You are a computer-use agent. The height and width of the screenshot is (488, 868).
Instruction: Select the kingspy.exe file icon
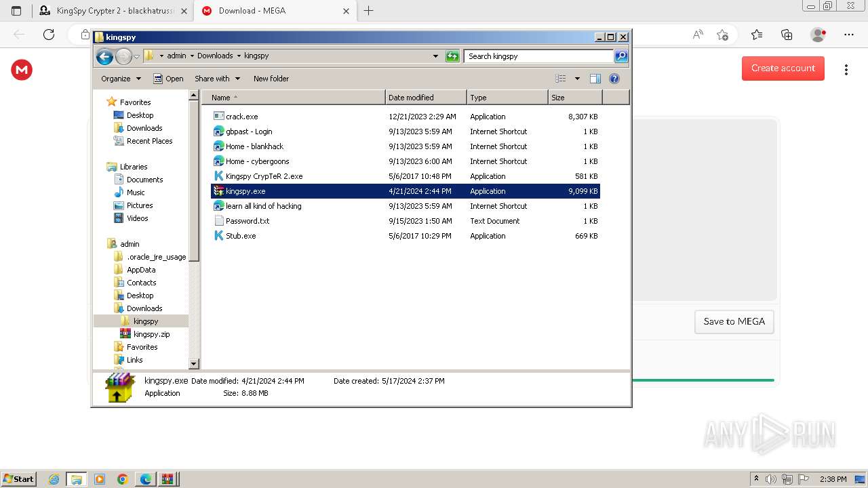click(x=218, y=191)
